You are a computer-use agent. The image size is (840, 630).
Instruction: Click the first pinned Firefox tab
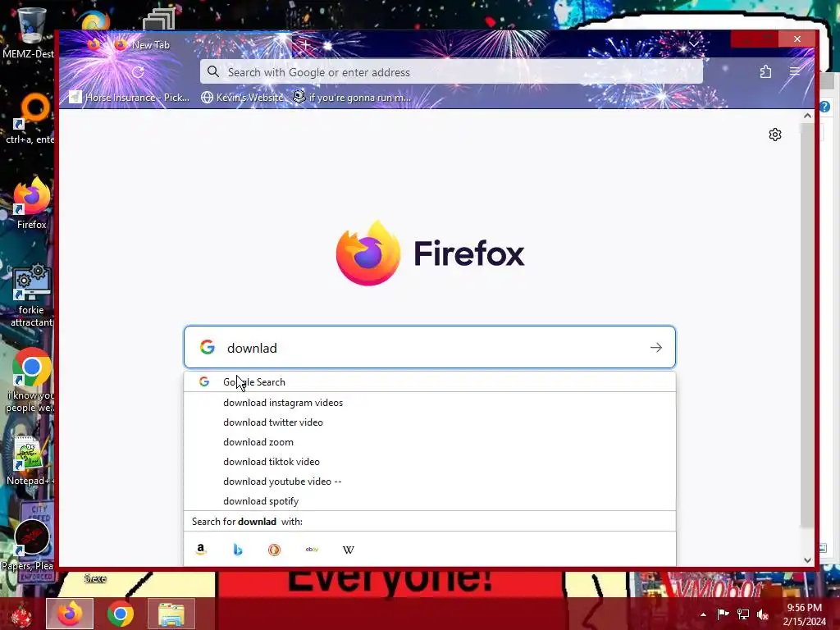(x=94, y=44)
